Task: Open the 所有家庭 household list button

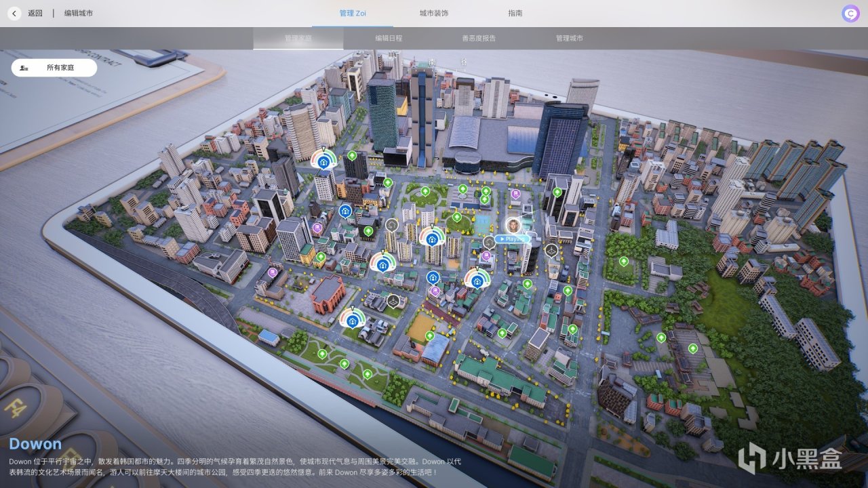Action: coord(54,68)
